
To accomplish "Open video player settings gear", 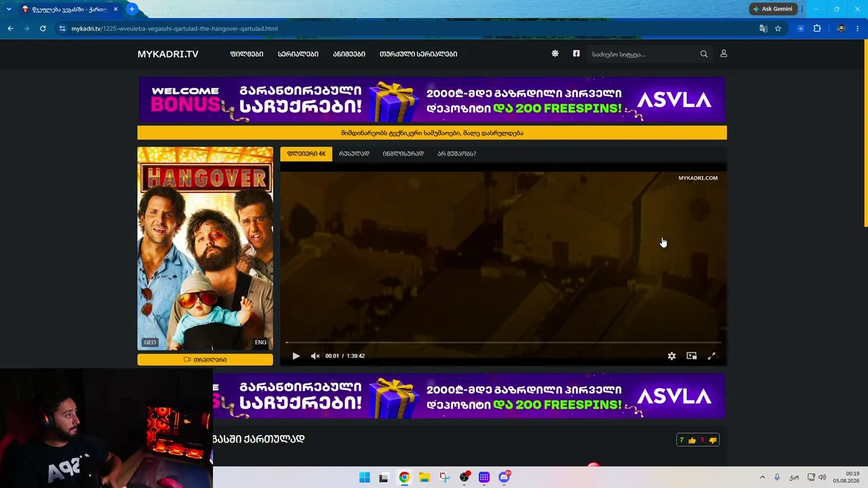I will 671,356.
